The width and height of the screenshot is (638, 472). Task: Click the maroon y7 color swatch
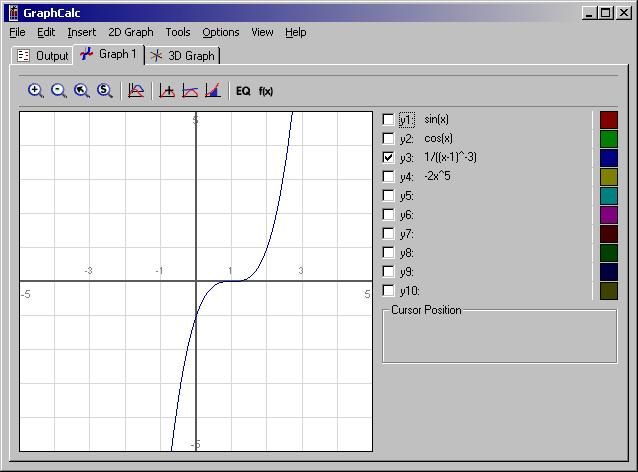coord(609,234)
